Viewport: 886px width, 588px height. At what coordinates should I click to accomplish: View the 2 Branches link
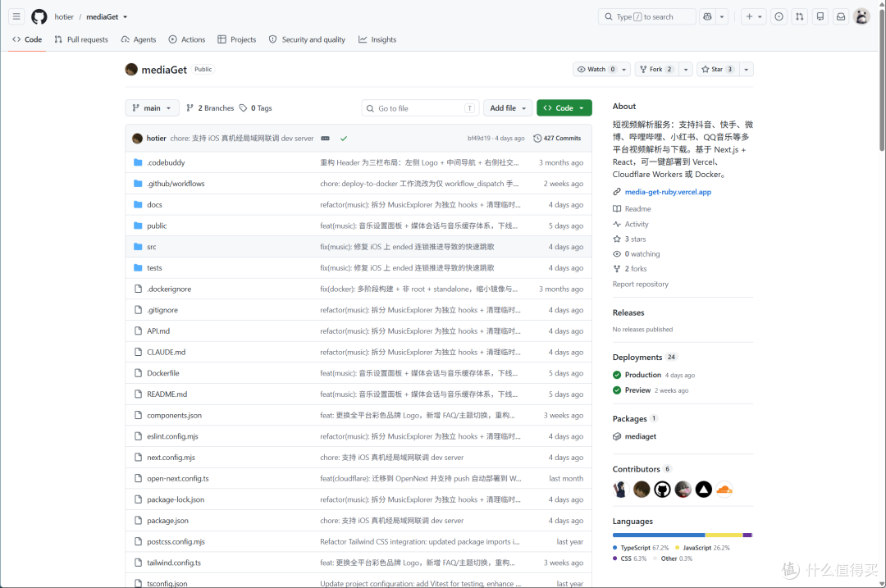[x=210, y=108]
